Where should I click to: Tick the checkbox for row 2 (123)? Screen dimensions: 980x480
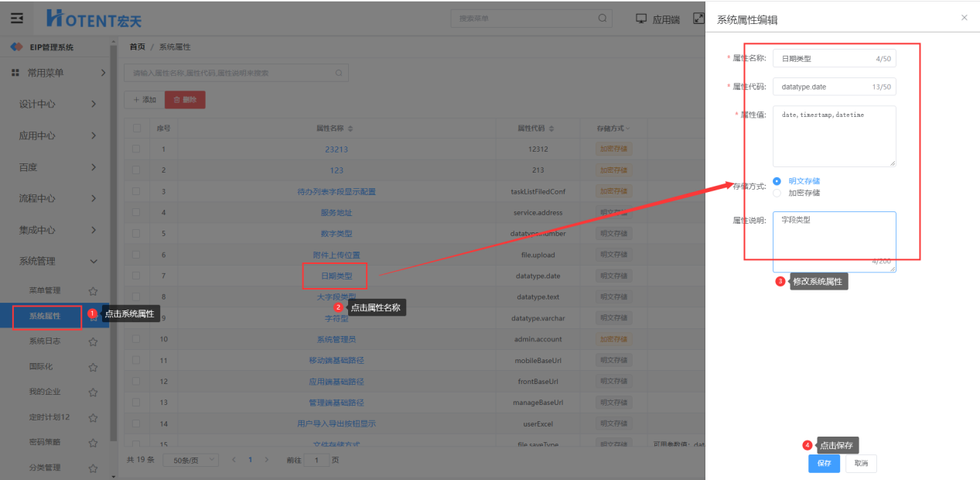point(137,170)
